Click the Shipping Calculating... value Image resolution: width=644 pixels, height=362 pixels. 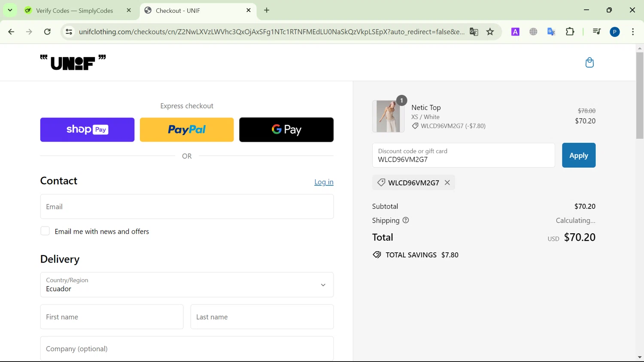tap(575, 220)
